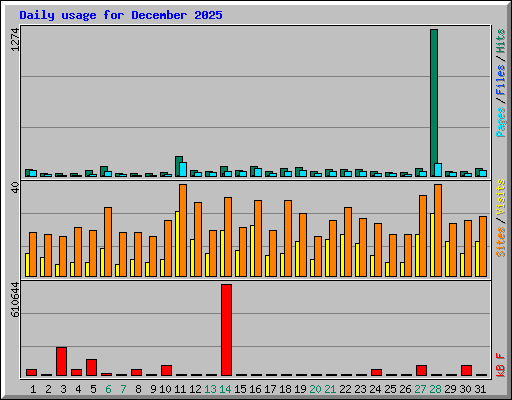This screenshot has height=400, width=512.
Task: Select the yellow bar for day 28
Action: (432, 245)
